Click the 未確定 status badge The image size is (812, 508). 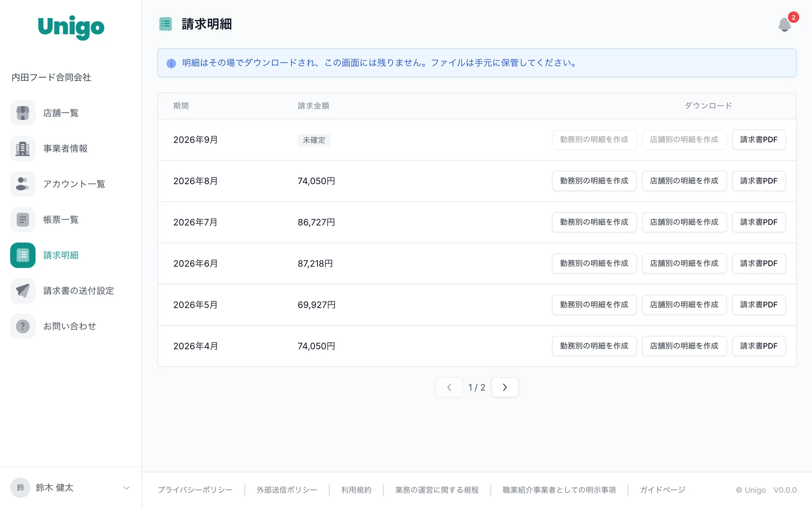point(314,140)
